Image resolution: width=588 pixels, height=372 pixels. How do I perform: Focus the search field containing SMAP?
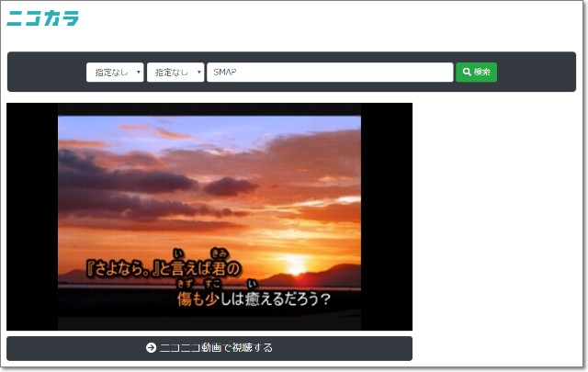[x=329, y=72]
